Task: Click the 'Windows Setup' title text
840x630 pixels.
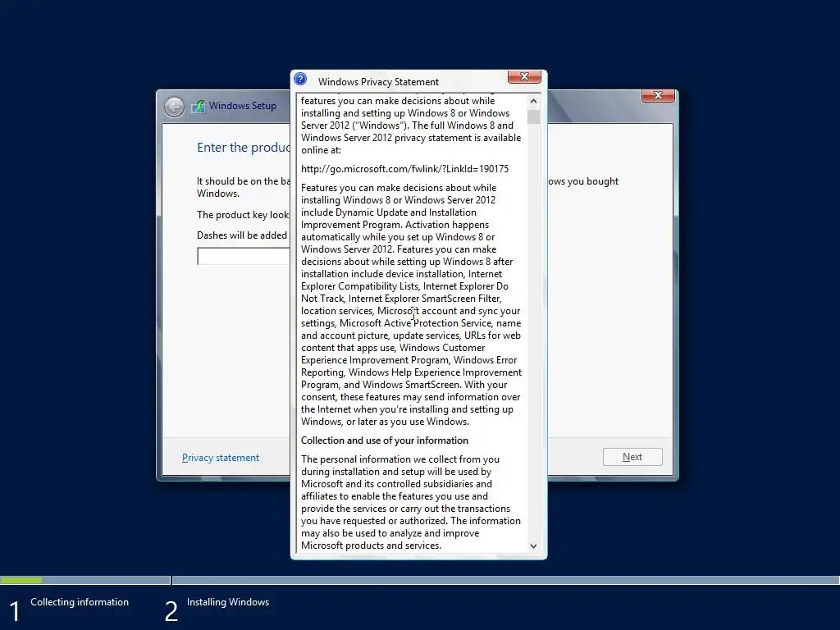Action: [x=242, y=106]
